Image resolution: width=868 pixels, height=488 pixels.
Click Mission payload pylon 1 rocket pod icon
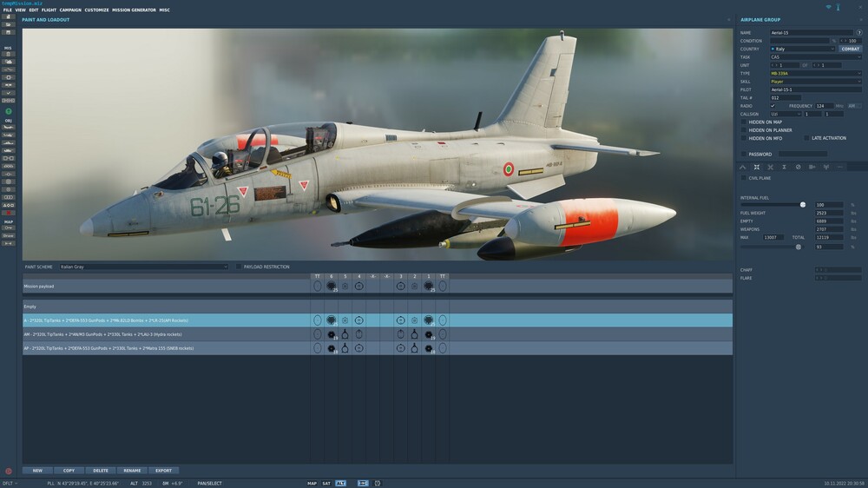pyautogui.click(x=429, y=287)
